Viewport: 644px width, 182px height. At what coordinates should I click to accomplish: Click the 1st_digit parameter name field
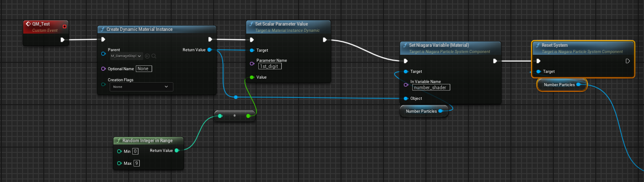(270, 66)
